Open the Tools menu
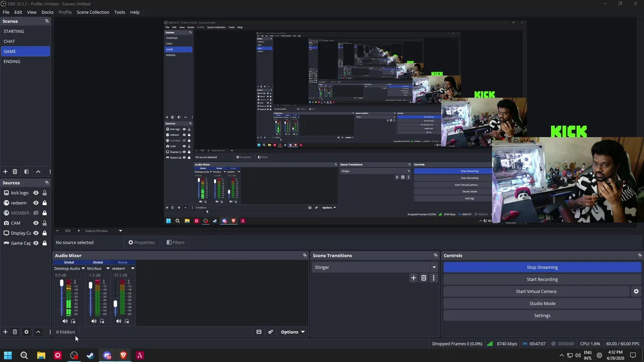Screen dimensions: 644x362 click(x=119, y=12)
